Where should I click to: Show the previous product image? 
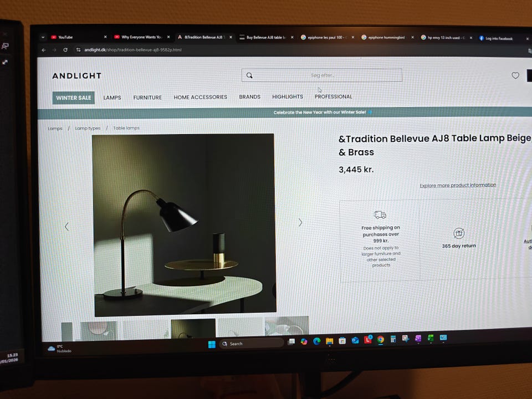(66, 226)
